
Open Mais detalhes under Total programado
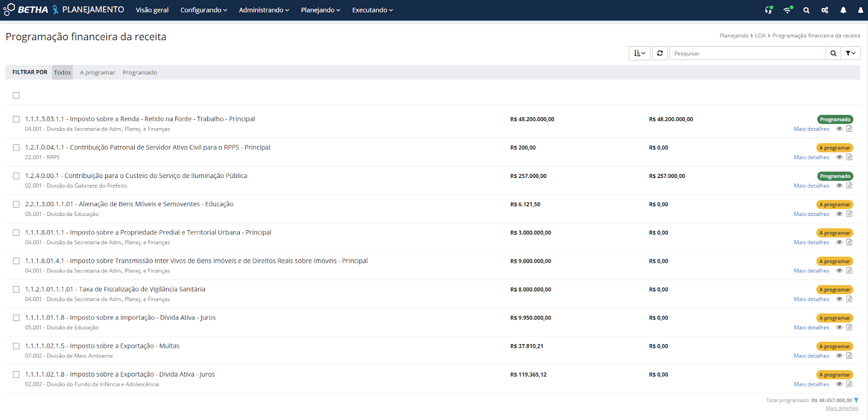[842, 408]
